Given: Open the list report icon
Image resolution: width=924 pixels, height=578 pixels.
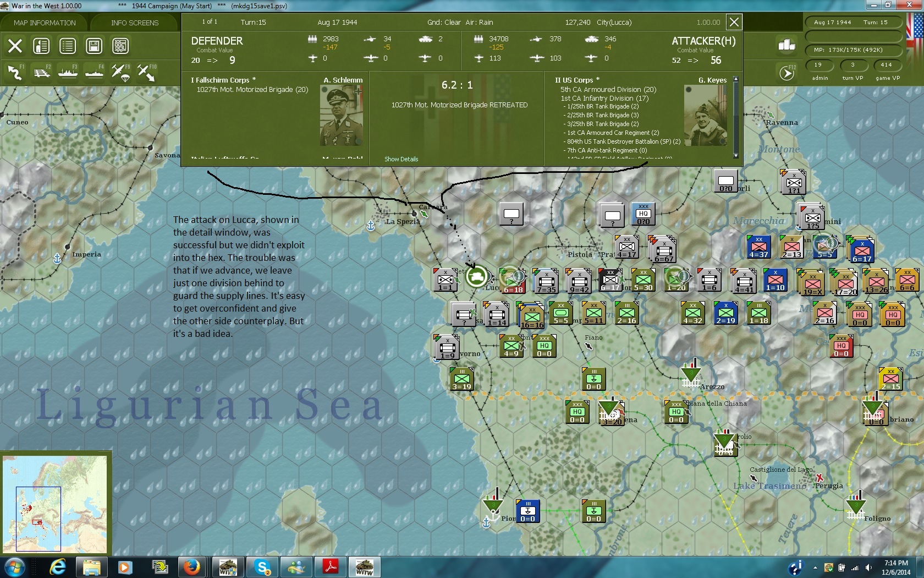Looking at the screenshot, I should 68,46.
